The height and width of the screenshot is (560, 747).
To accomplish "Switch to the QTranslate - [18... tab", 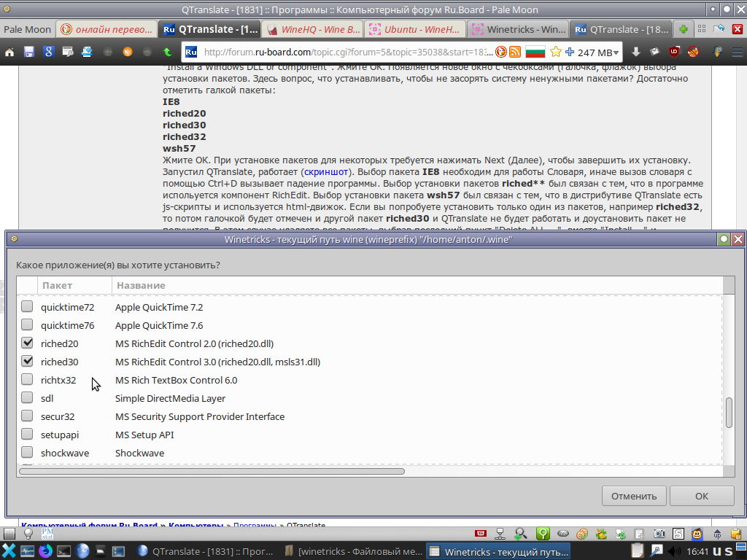I will tap(622, 29).
